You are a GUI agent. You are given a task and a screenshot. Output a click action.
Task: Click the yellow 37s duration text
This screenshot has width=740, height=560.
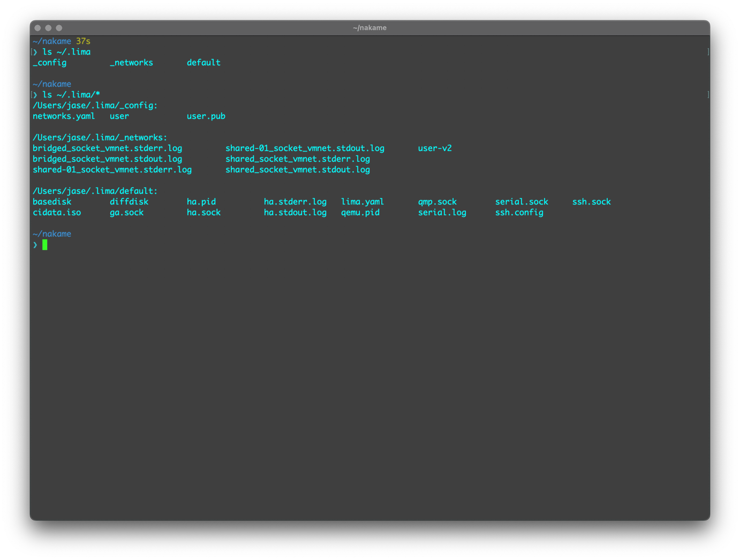coord(83,41)
